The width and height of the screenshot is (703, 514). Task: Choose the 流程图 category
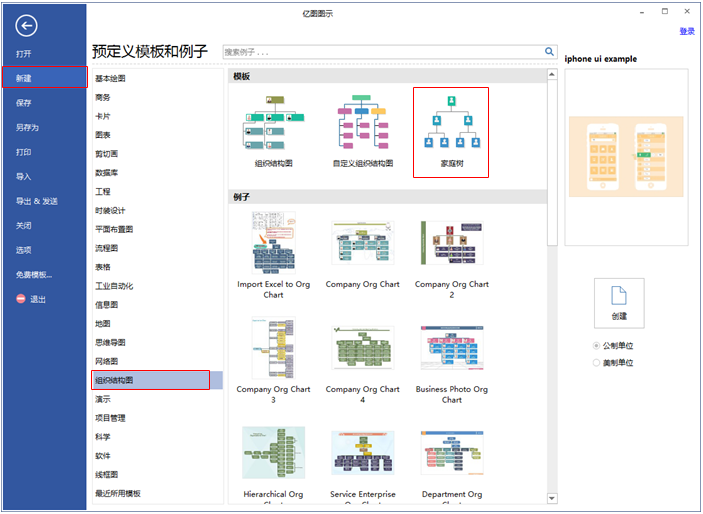107,248
